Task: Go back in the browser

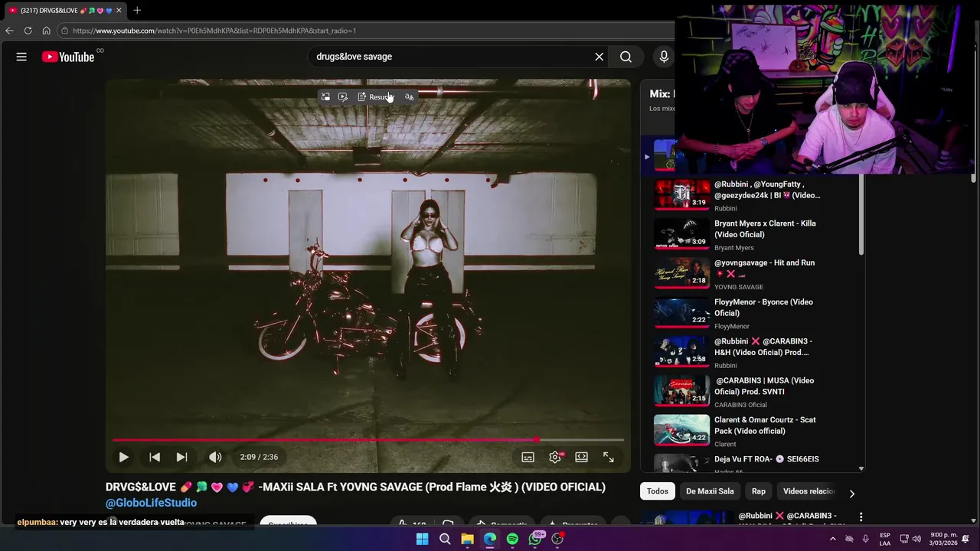Action: (x=9, y=31)
